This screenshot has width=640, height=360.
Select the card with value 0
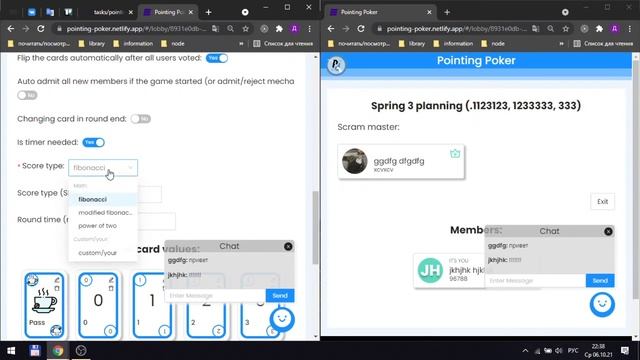(98, 305)
